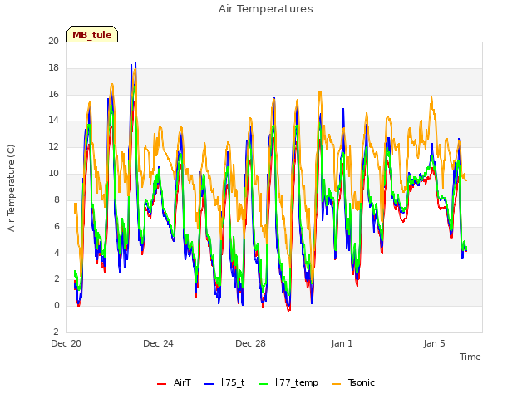Click the Jan 1 x-axis tick label
The height and width of the screenshot is (399, 532).
pyautogui.click(x=342, y=343)
